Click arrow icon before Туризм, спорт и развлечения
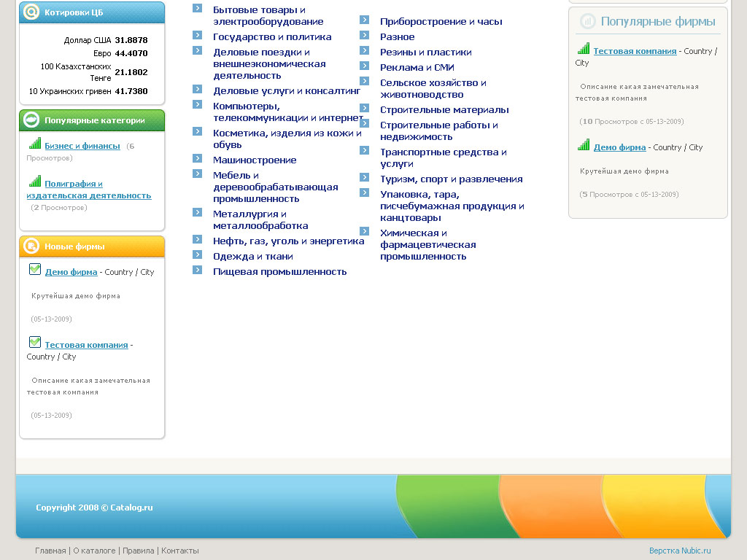747x560 pixels. pyautogui.click(x=365, y=178)
